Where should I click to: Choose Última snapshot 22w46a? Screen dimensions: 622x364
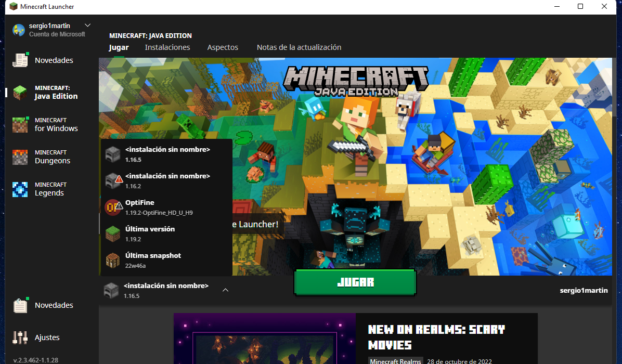pyautogui.click(x=166, y=261)
